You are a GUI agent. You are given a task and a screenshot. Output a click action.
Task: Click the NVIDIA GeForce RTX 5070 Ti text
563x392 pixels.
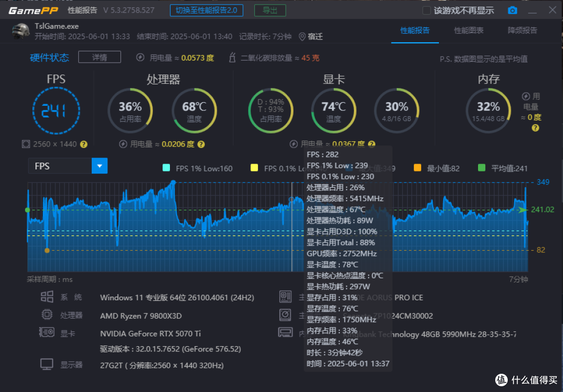click(151, 334)
